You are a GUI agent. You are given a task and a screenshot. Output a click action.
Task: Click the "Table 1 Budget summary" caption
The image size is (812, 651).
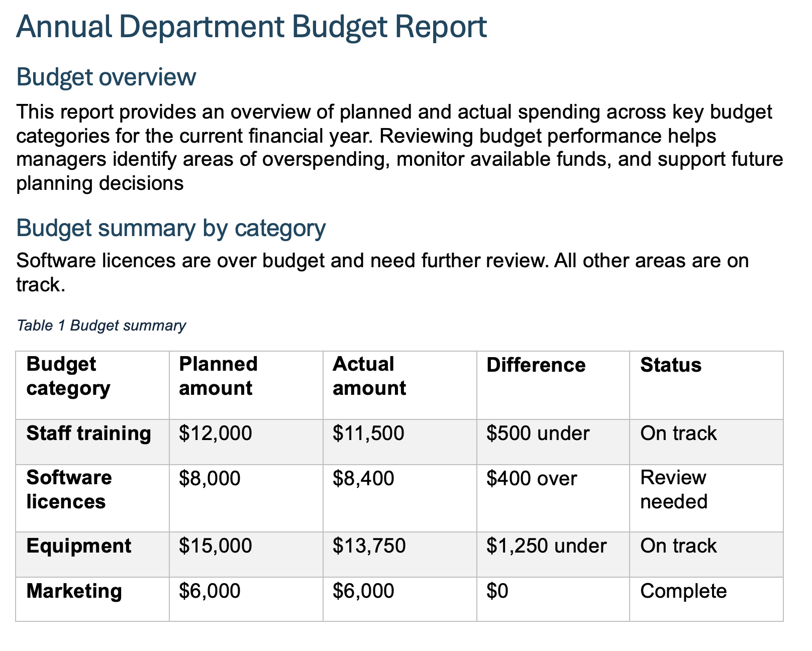(x=101, y=325)
